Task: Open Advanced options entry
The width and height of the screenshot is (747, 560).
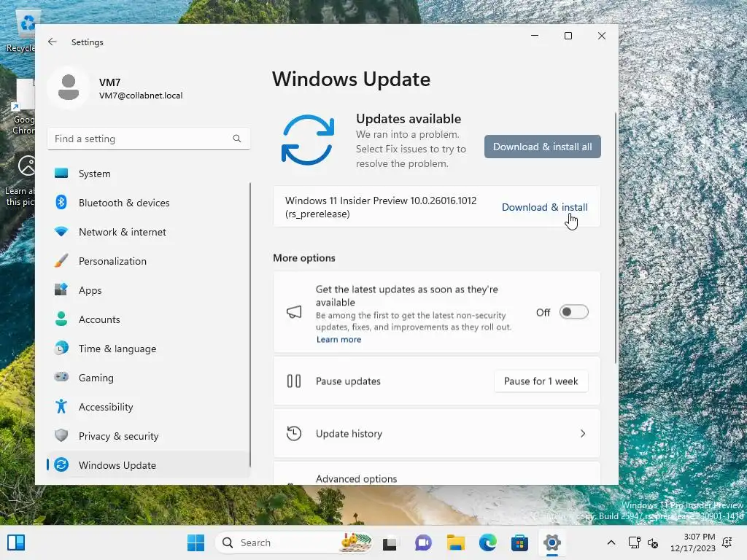Action: pyautogui.click(x=436, y=474)
